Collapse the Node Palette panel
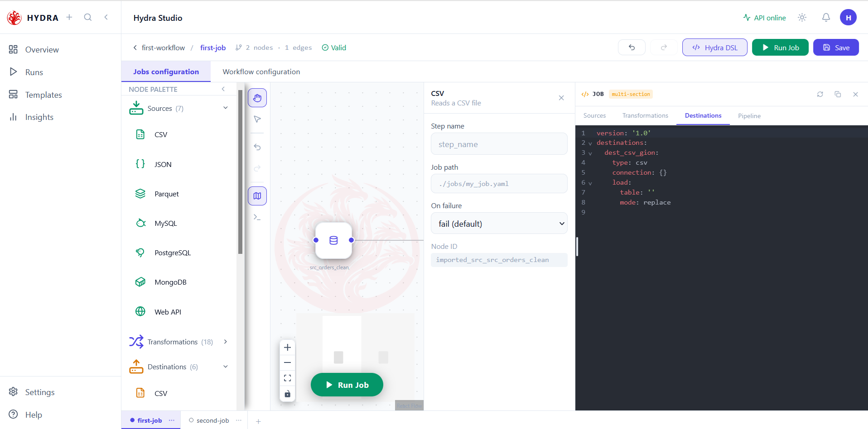The width and height of the screenshot is (868, 429). coord(223,89)
